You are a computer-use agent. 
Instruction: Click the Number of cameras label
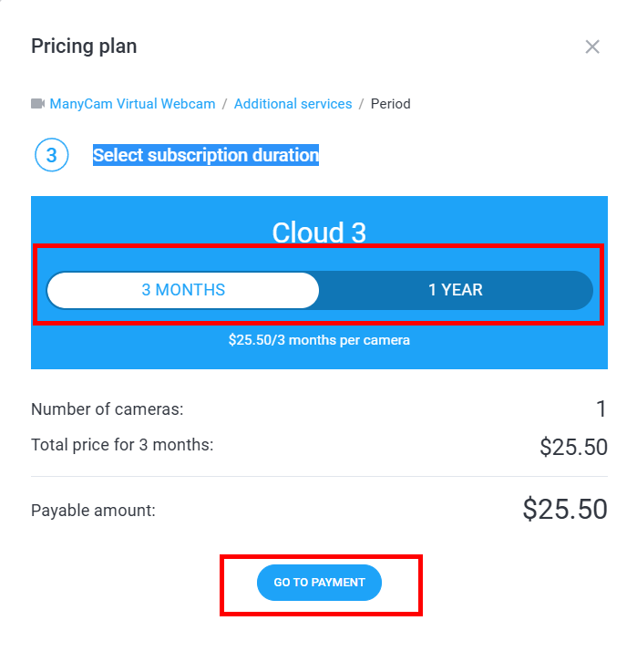[108, 409]
